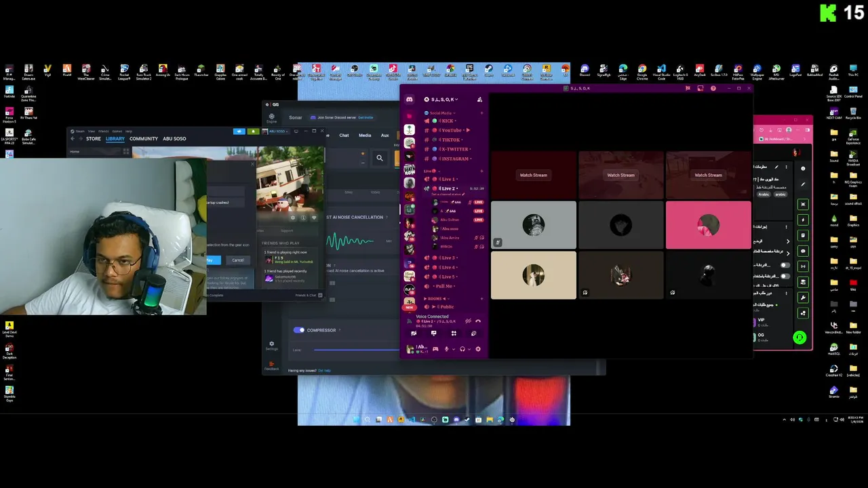Open Discord activities launcher icon
The height and width of the screenshot is (488, 868).
(x=454, y=333)
